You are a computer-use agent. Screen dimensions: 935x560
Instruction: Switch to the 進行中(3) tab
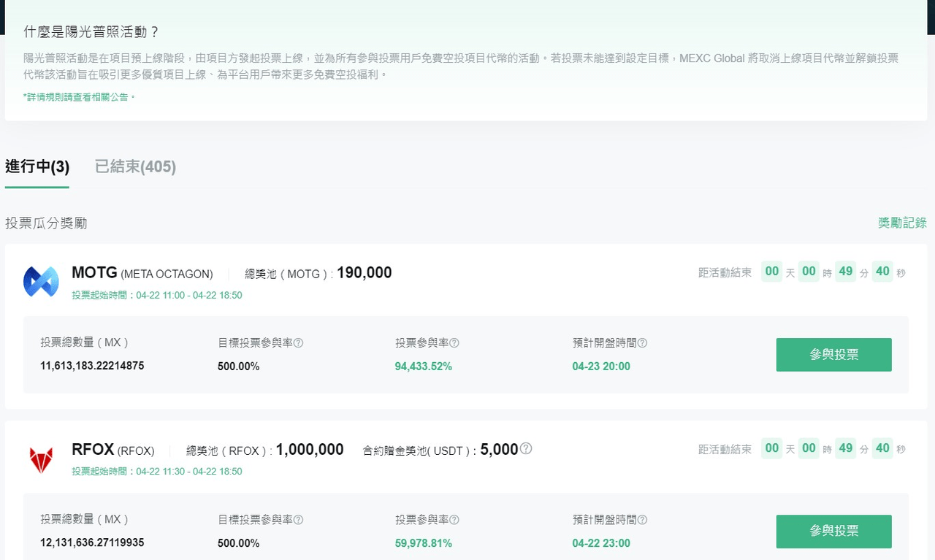[37, 167]
